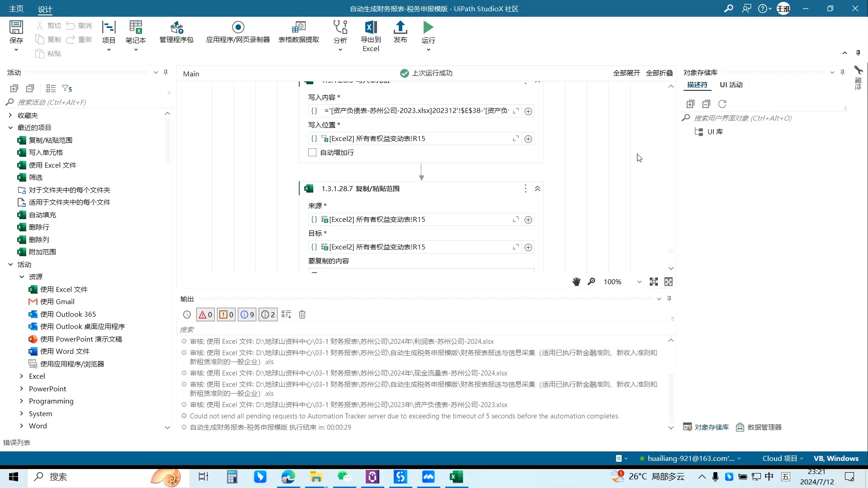Toggle error messages filter showing 0

point(205,314)
